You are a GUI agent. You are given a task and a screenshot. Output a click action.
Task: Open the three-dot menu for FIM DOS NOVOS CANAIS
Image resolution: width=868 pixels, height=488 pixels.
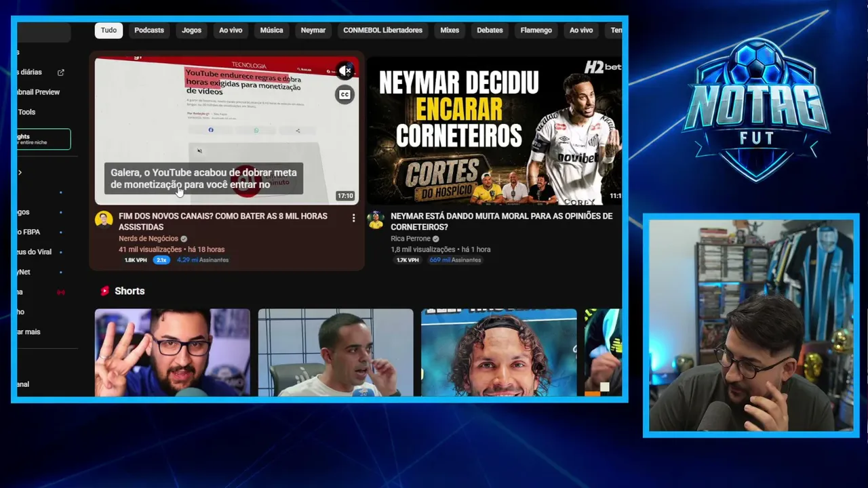point(353,218)
